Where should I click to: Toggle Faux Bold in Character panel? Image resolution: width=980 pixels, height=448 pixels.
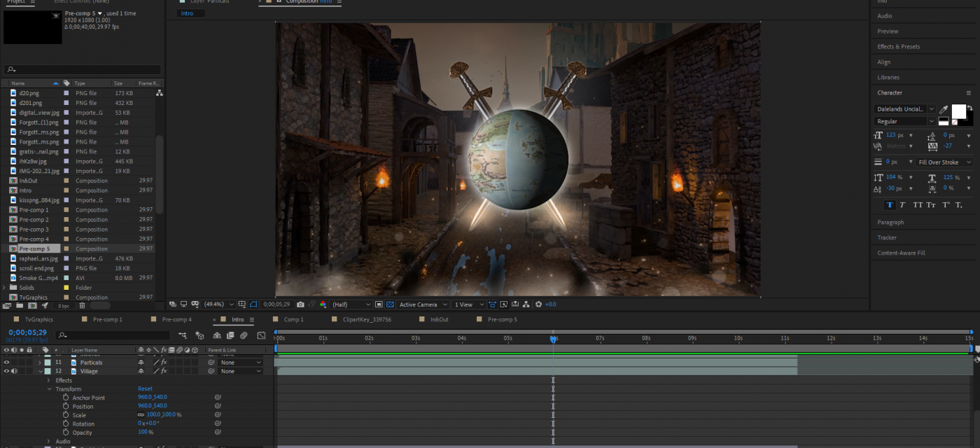890,205
